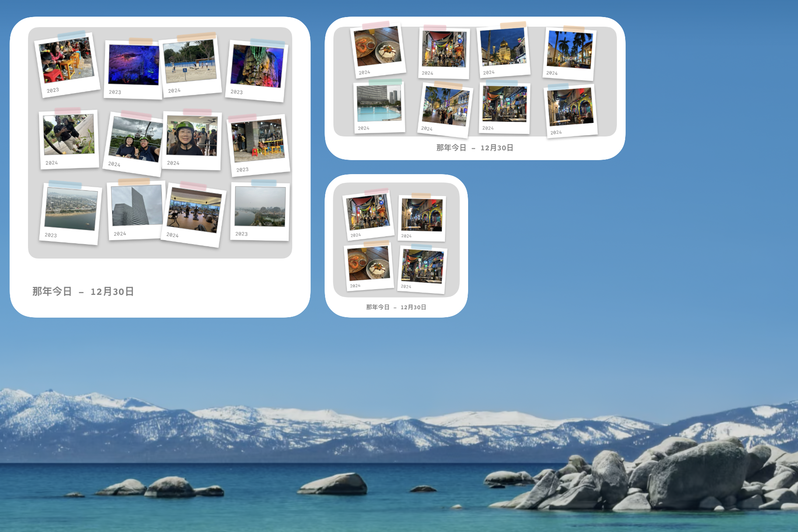
Task: Select the grey skyscraper photo
Action: pyautogui.click(x=136, y=206)
